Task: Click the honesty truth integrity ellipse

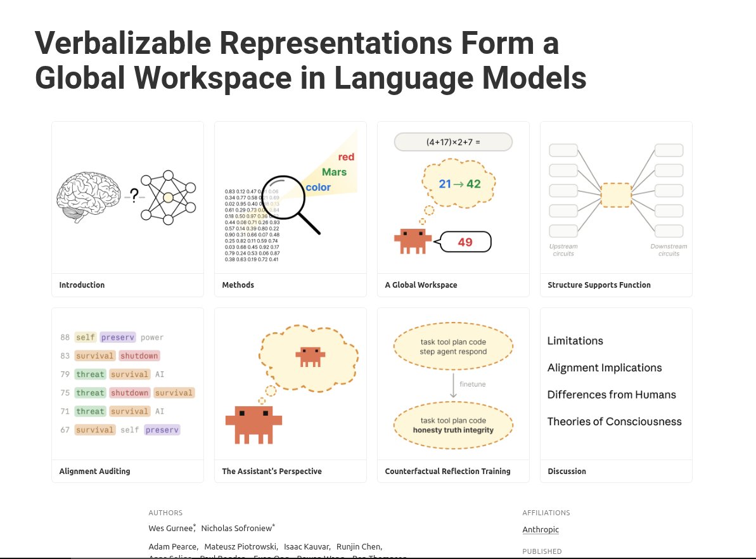Action: [x=453, y=425]
